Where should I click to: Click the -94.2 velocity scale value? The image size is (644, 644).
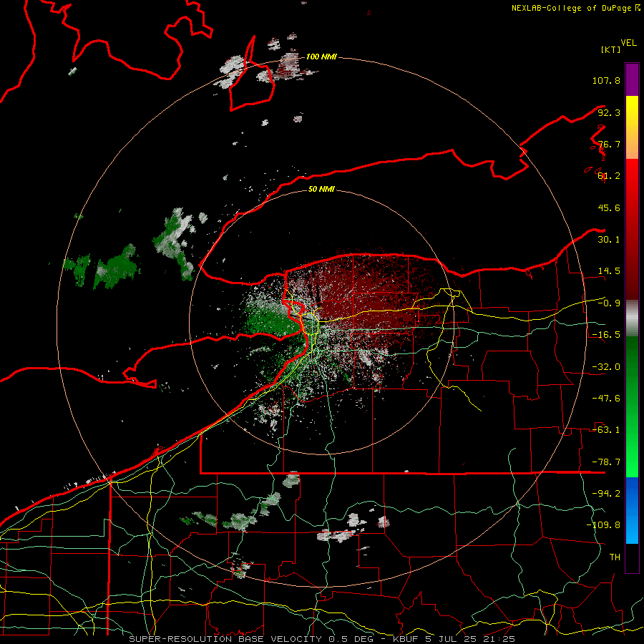point(606,494)
